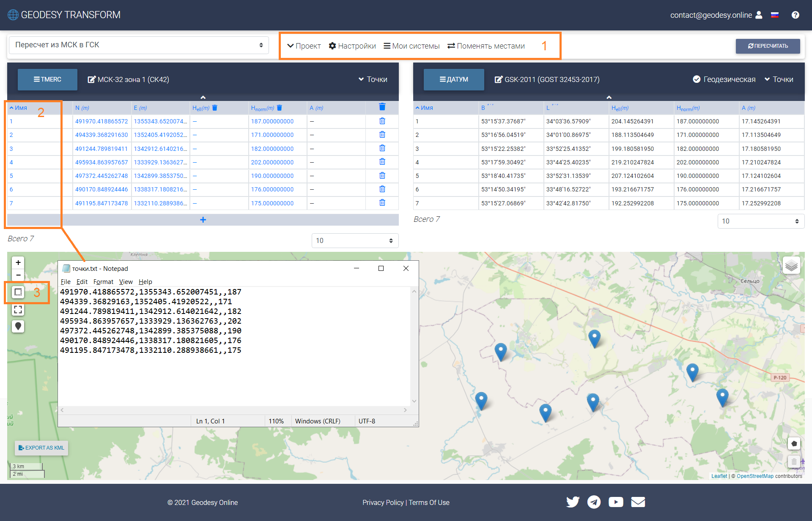Click the polygon draw tool icon
The image size is (812, 521).
794,444
